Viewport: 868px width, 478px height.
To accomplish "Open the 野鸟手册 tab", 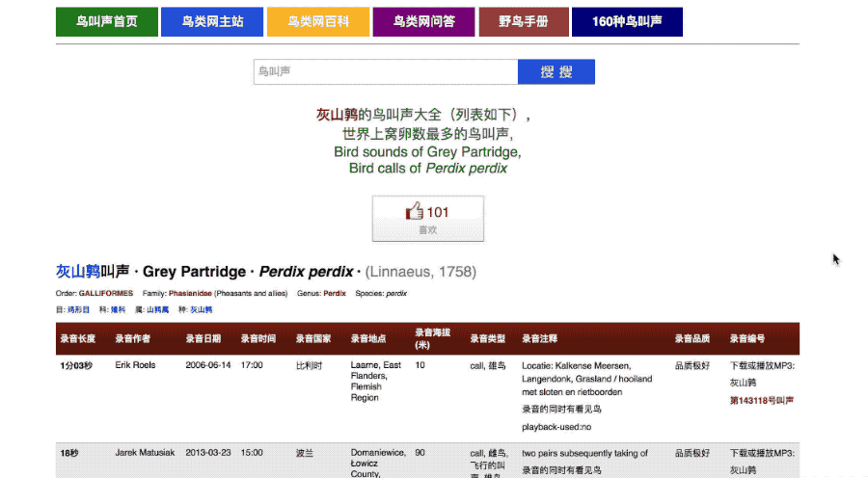I will pyautogui.click(x=524, y=22).
